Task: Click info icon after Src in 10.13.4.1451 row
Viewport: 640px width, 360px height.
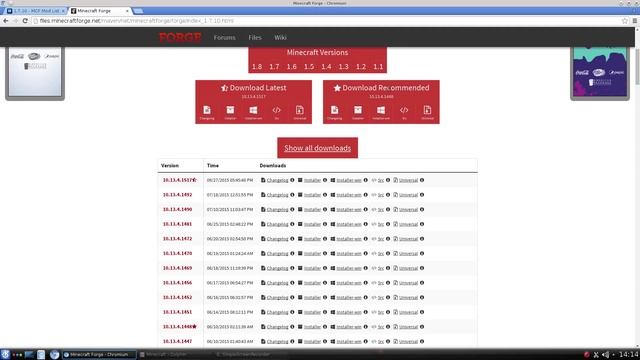Action: pos(388,312)
